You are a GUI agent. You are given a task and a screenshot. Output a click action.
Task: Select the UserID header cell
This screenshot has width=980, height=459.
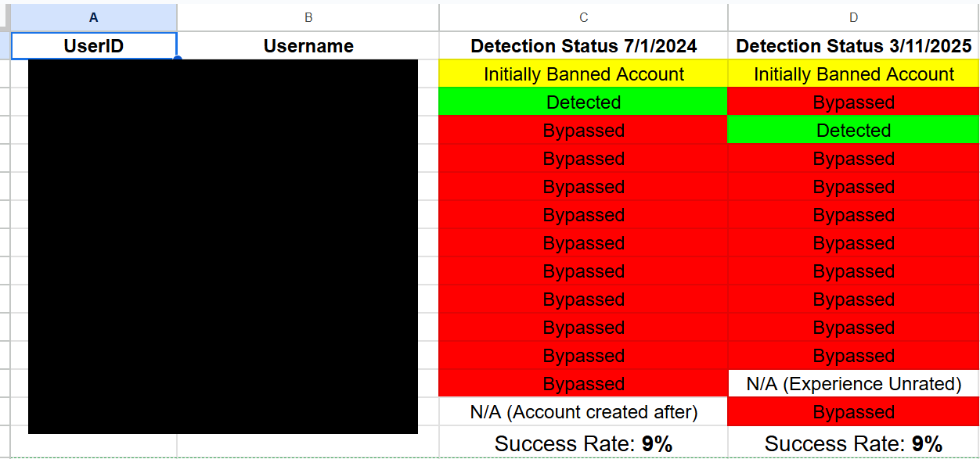pyautogui.click(x=94, y=46)
